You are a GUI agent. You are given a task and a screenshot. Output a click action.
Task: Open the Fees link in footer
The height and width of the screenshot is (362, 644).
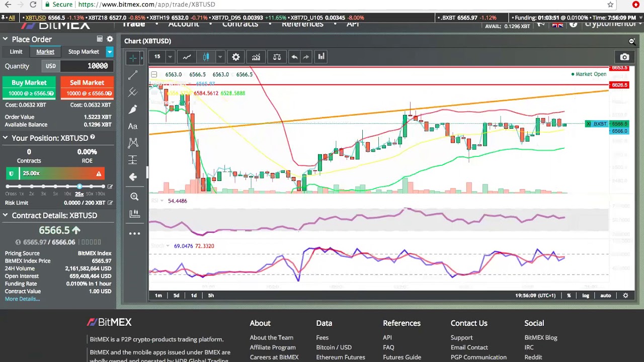(323, 338)
